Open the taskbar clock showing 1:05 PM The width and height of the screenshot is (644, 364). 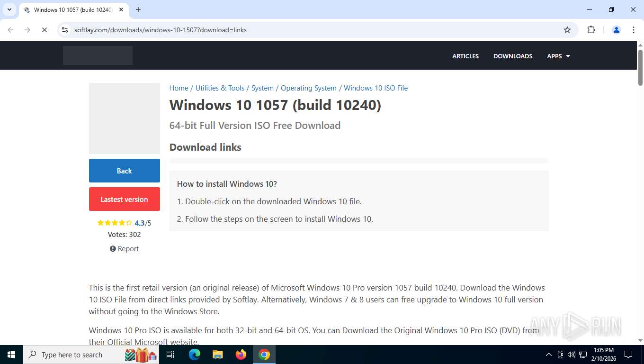(603, 355)
